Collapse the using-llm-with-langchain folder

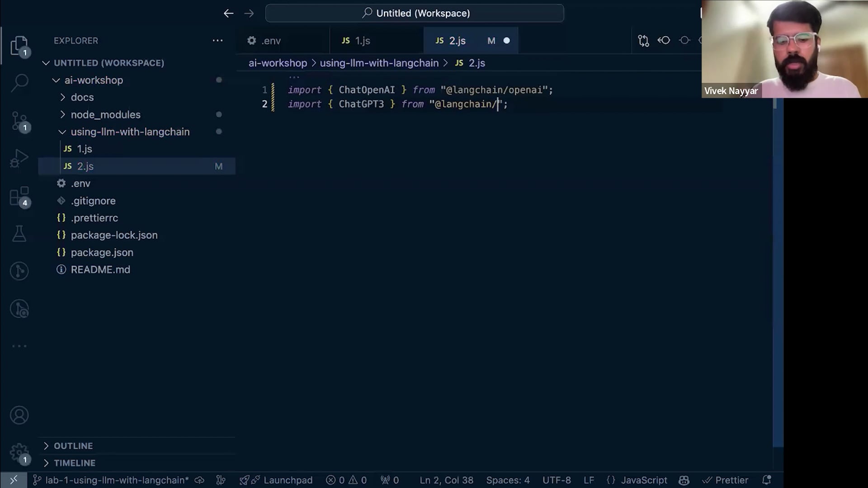tap(130, 132)
